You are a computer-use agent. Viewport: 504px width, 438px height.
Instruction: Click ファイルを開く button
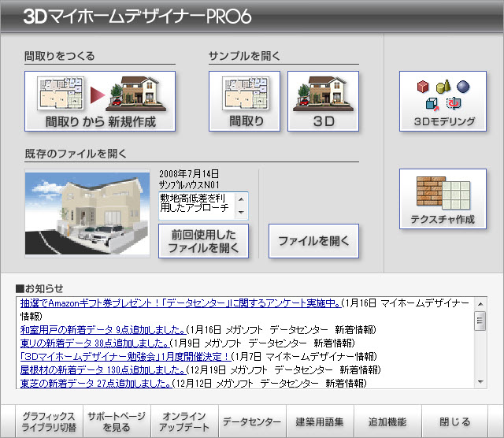313,241
